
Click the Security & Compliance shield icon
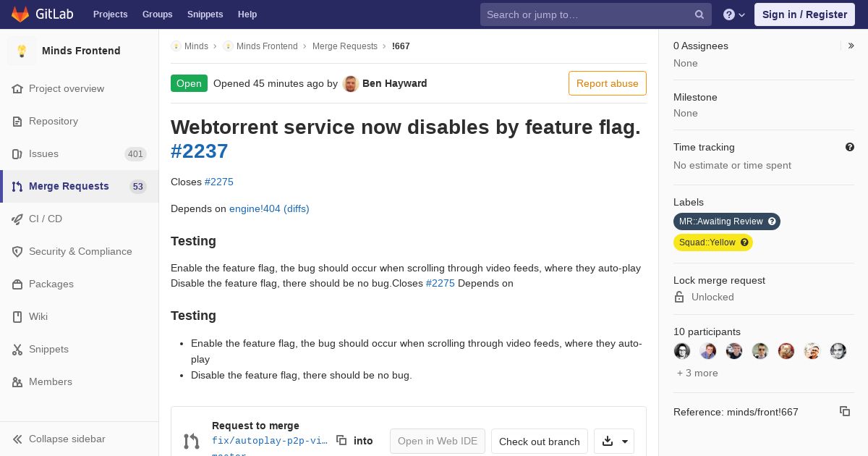17,251
